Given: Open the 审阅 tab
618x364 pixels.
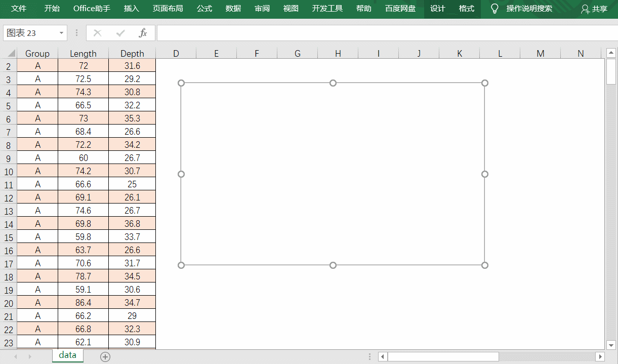Looking at the screenshot, I should tap(262, 9).
